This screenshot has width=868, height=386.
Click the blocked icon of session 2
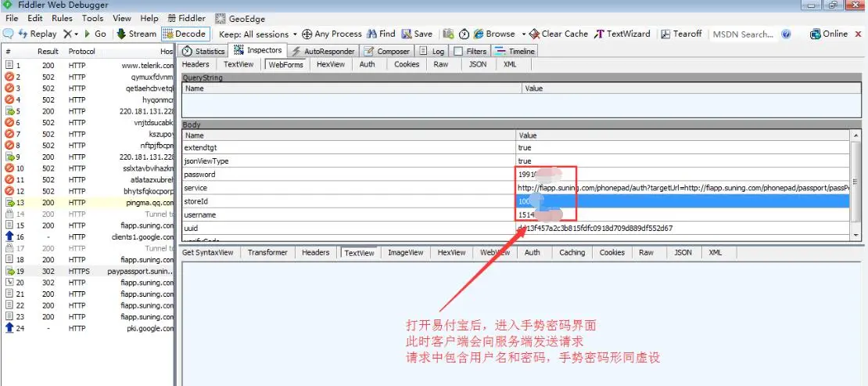pos(9,77)
